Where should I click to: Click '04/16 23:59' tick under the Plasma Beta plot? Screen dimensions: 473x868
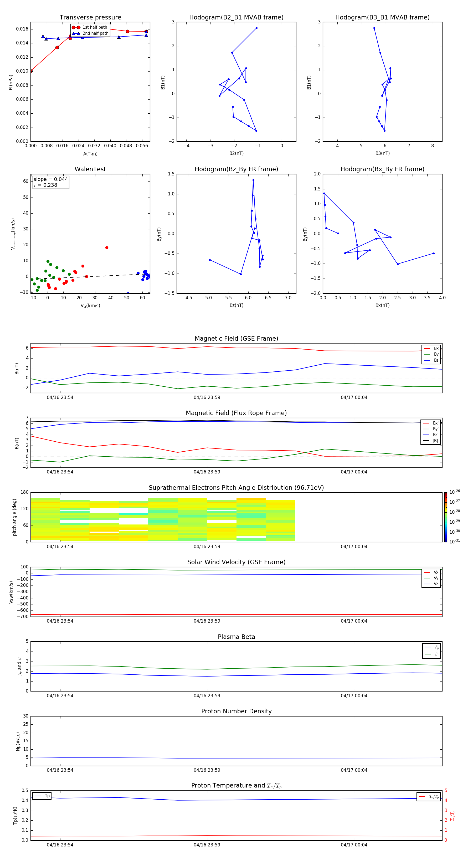click(x=207, y=695)
